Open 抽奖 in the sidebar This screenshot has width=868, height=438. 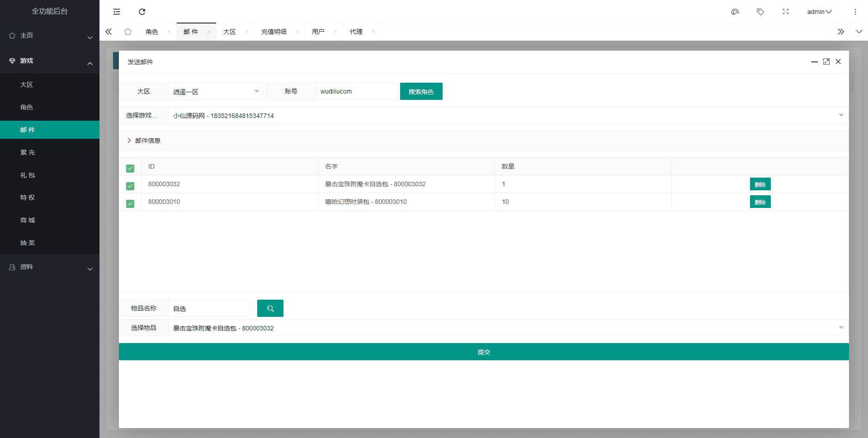[50, 243]
